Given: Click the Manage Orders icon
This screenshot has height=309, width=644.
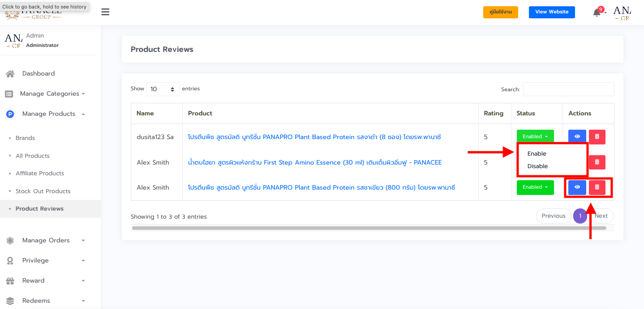Looking at the screenshot, I should [10, 241].
